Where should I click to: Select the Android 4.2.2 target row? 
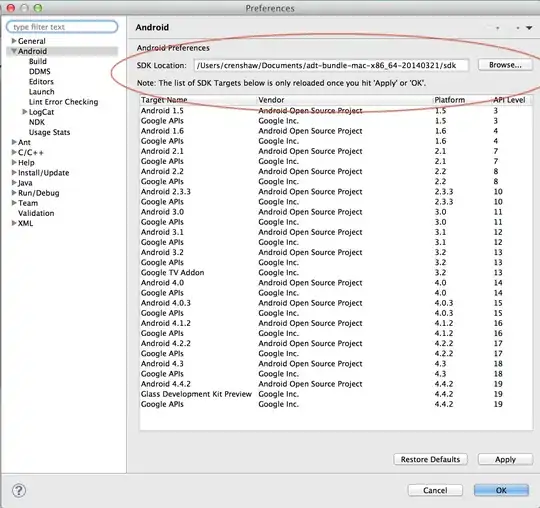[x=336, y=343]
